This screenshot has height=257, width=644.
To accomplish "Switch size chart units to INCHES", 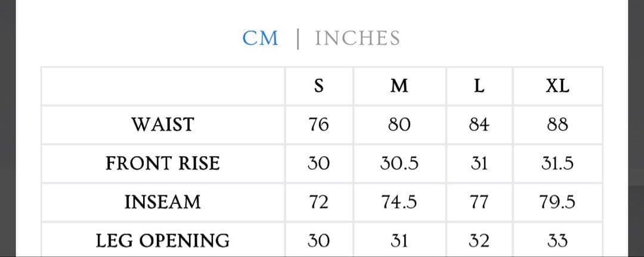I will pyautogui.click(x=357, y=38).
